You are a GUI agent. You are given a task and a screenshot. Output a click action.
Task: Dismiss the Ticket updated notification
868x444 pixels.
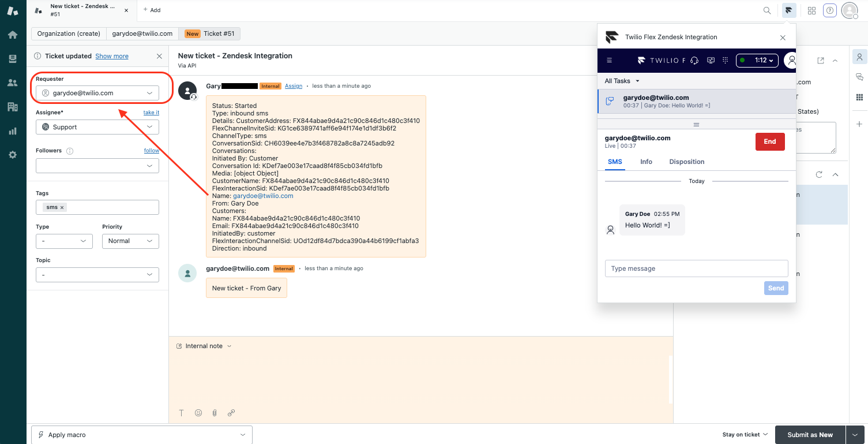pyautogui.click(x=159, y=56)
